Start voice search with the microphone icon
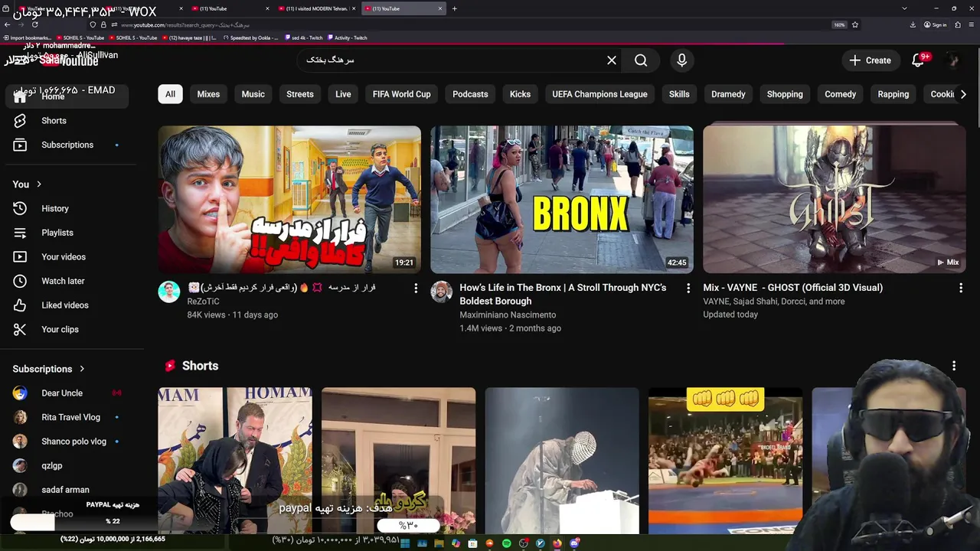This screenshot has width=980, height=551. (x=681, y=60)
